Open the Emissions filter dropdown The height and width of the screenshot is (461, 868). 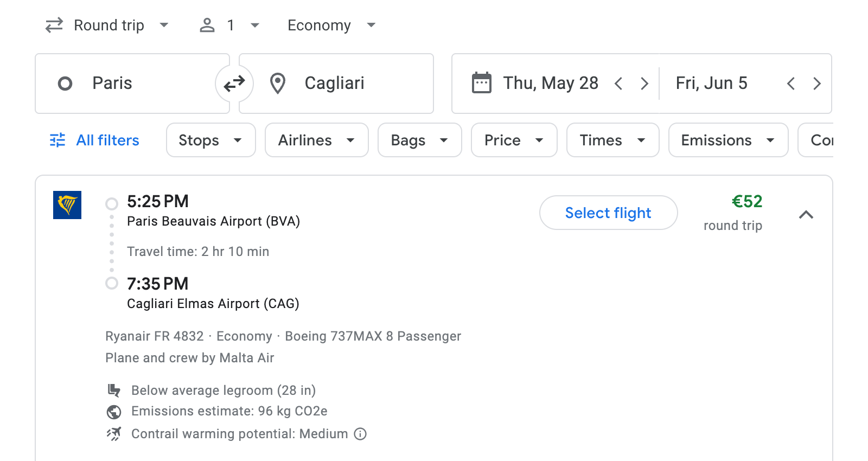tap(727, 140)
